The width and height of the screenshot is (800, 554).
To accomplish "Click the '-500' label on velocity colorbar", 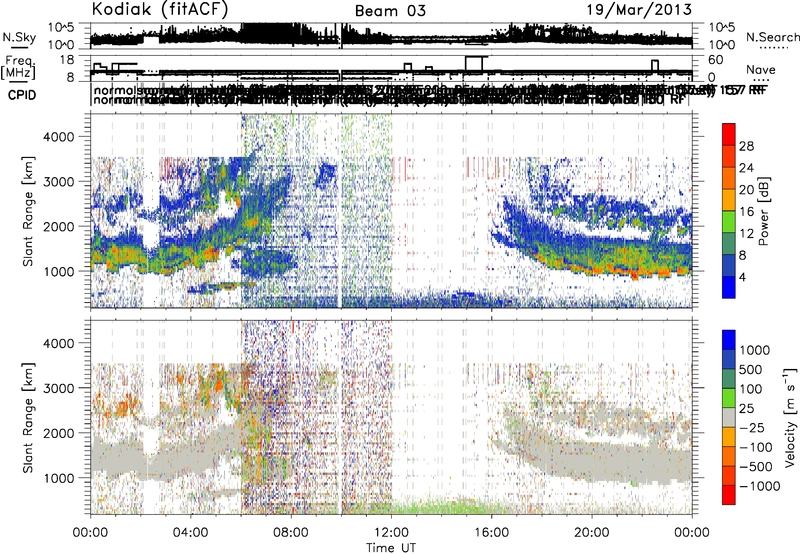I will 756,466.
